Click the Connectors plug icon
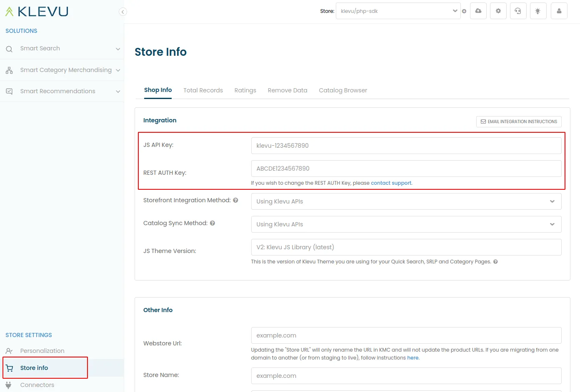Screen dimensions: 580x392 pos(8,385)
